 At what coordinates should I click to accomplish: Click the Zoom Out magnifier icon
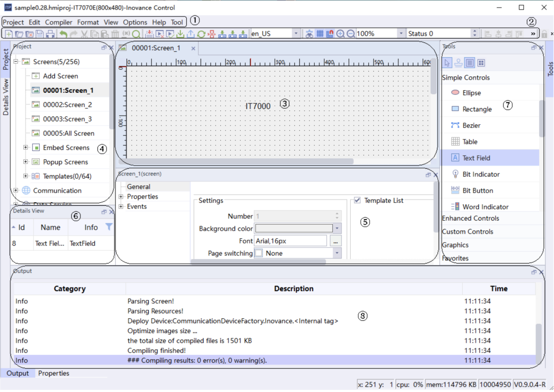click(351, 34)
